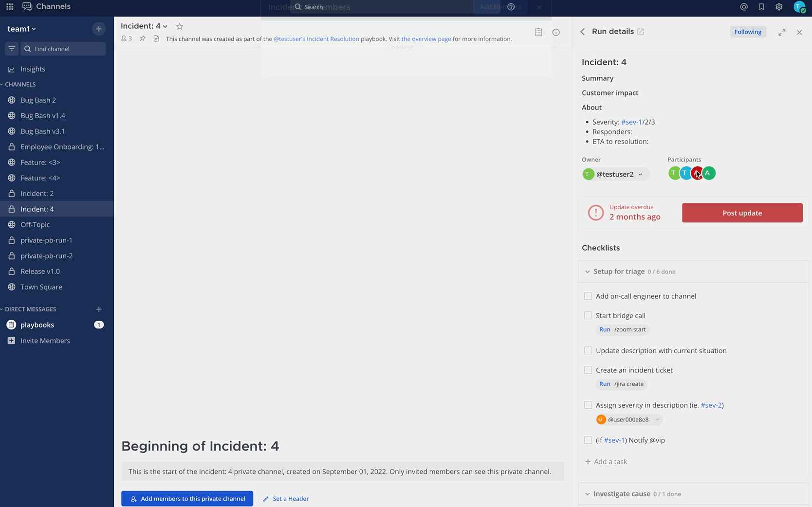Expand Run details to full screen
The width and height of the screenshot is (812, 507).
782,32
